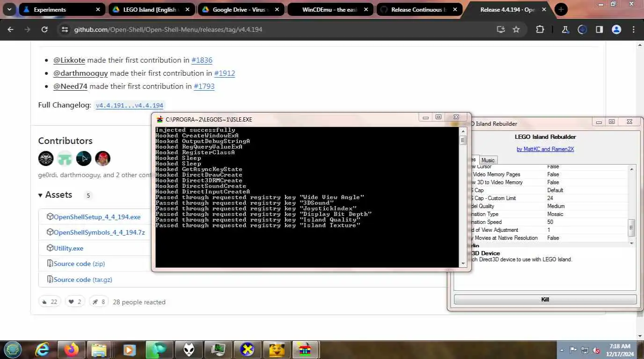Image resolution: width=644 pixels, height=359 pixels.
Task: Click the first contributor avatar
Action: [46, 158]
